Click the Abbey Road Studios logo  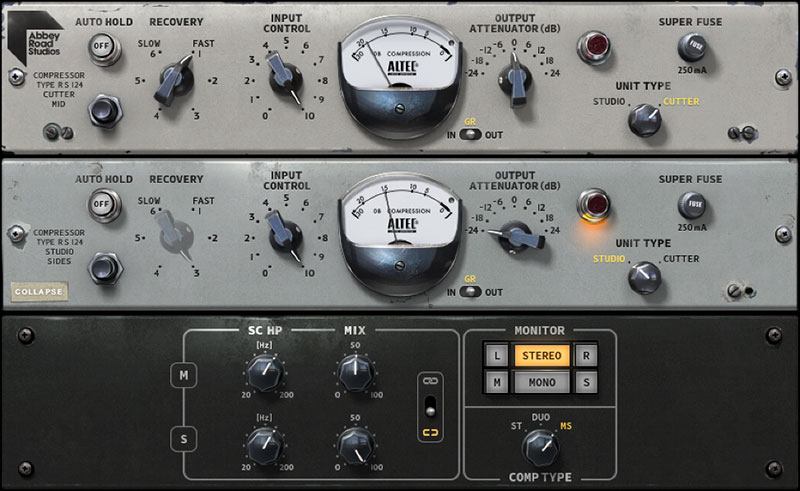coord(36,38)
